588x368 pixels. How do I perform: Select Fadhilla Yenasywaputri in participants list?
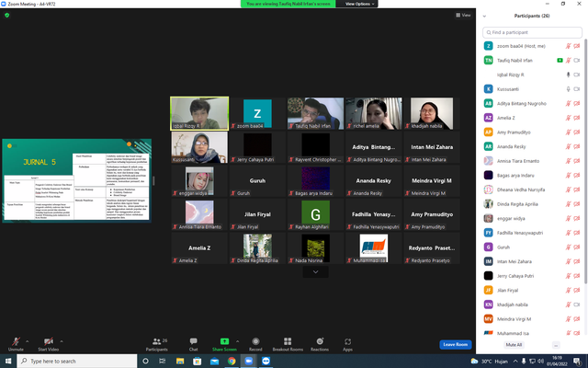point(532,233)
